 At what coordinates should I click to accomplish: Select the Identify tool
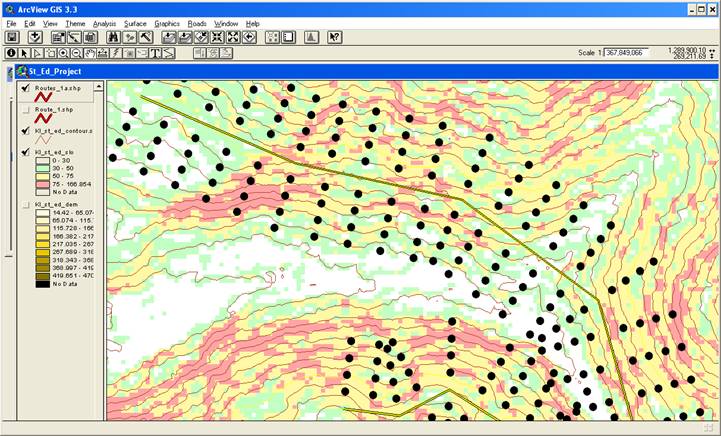pyautogui.click(x=11, y=52)
